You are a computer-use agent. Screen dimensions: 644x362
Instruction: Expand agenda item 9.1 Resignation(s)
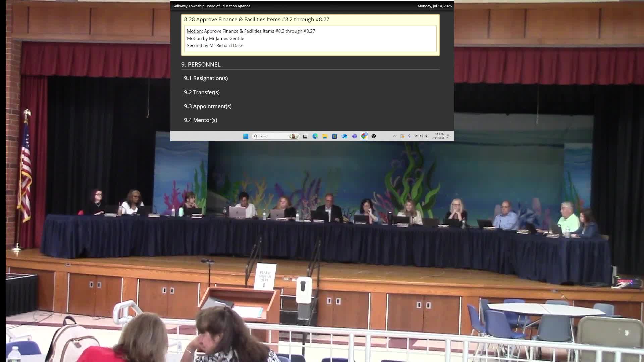[206, 78]
